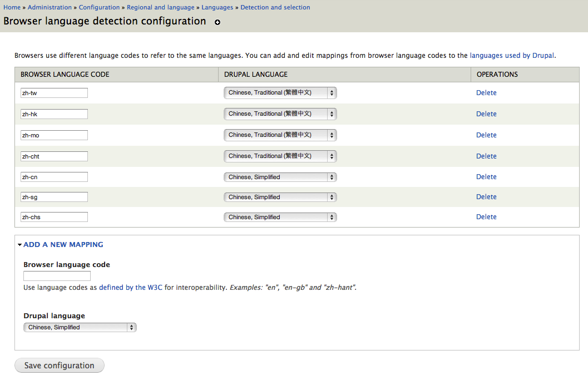
Task: Open Drupal language dropdown for zh-sg
Action: point(280,197)
